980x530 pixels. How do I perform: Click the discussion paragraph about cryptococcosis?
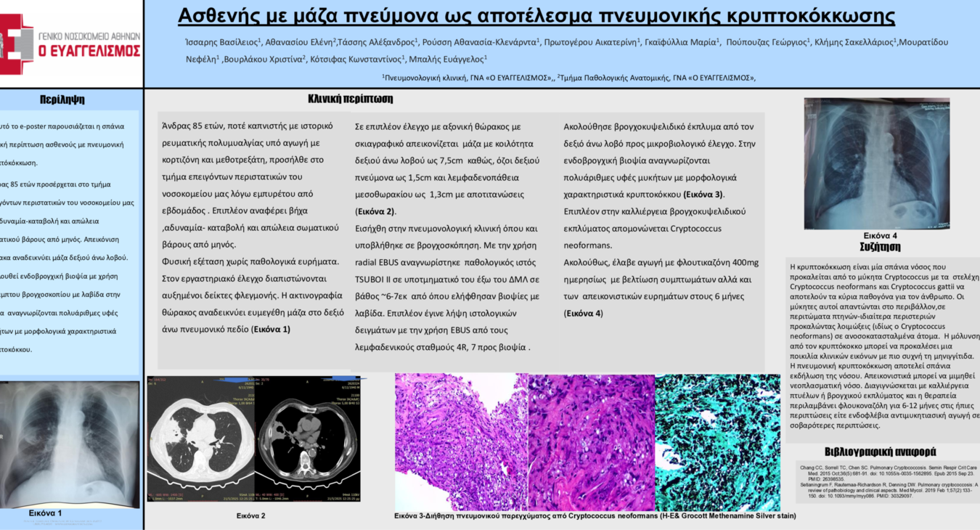(x=883, y=347)
